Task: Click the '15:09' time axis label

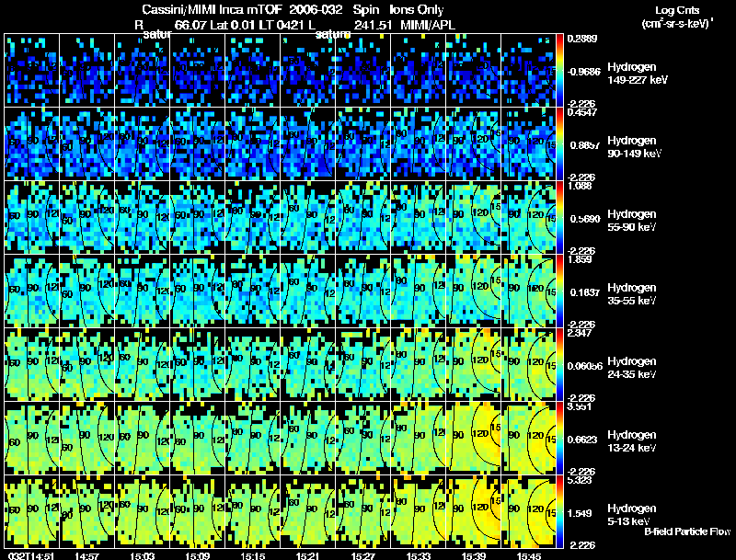Action: (x=198, y=556)
